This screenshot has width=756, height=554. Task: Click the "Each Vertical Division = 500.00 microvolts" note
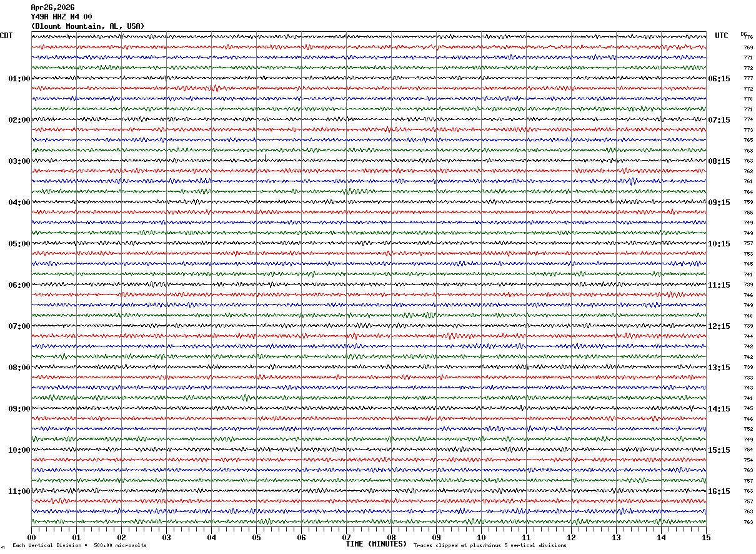click(x=79, y=546)
